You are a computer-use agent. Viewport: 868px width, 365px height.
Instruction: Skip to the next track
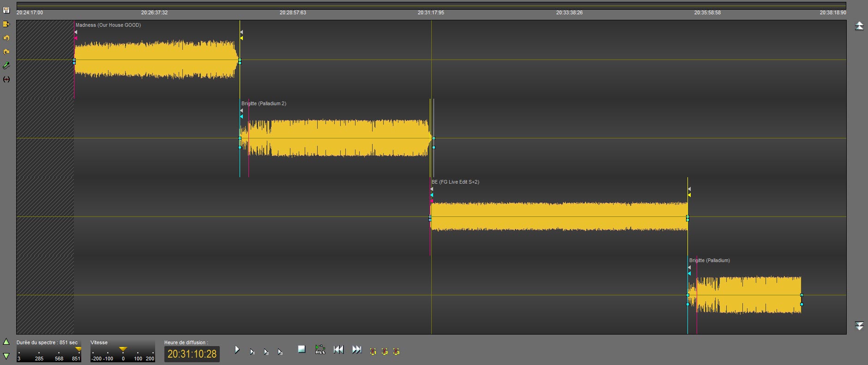(x=356, y=350)
